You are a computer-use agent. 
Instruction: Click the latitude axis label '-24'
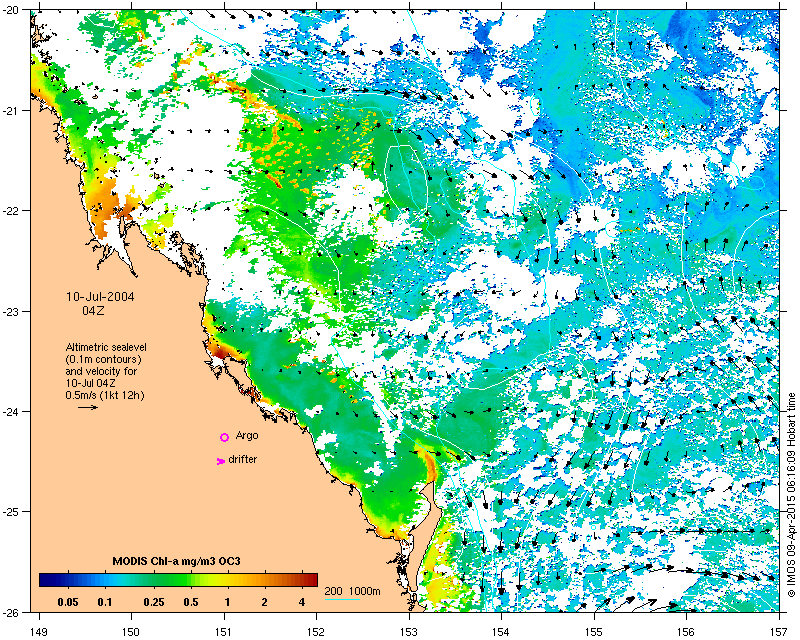(10, 412)
